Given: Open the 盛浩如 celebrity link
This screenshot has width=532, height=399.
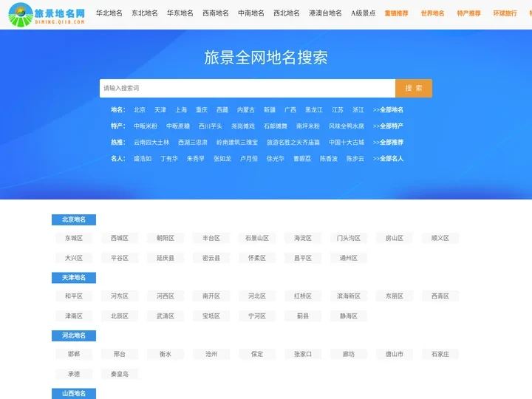Looking at the screenshot, I should [143, 158].
